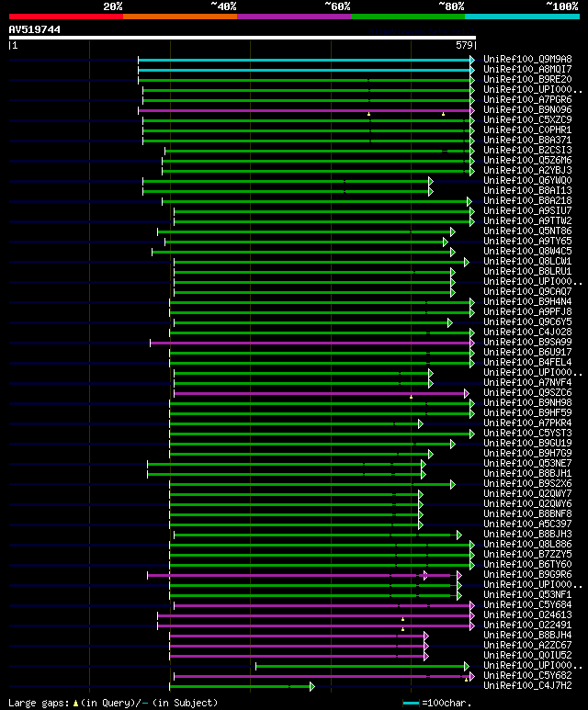This screenshot has height=710, width=588.
Task: Select the UniRef100_B9G9R6 label
Action: pos(527,575)
